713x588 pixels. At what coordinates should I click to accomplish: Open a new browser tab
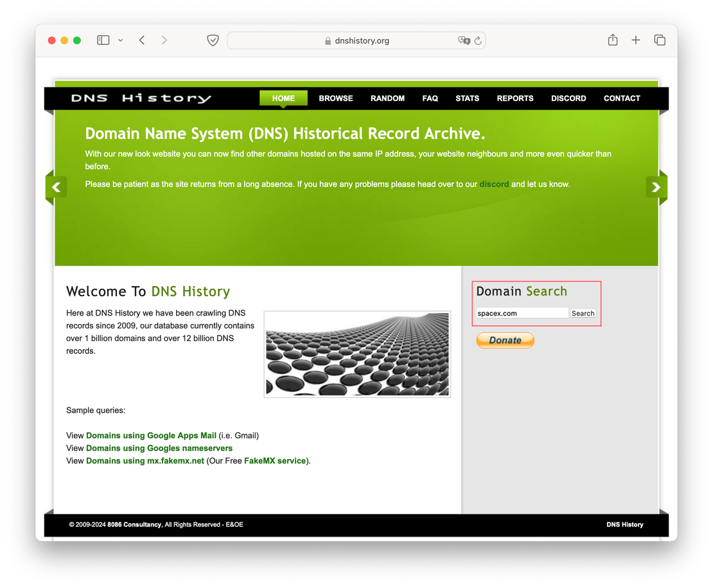pos(635,39)
